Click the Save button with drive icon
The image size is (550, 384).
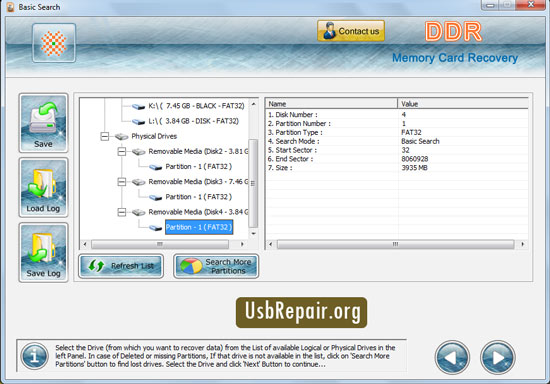point(43,123)
